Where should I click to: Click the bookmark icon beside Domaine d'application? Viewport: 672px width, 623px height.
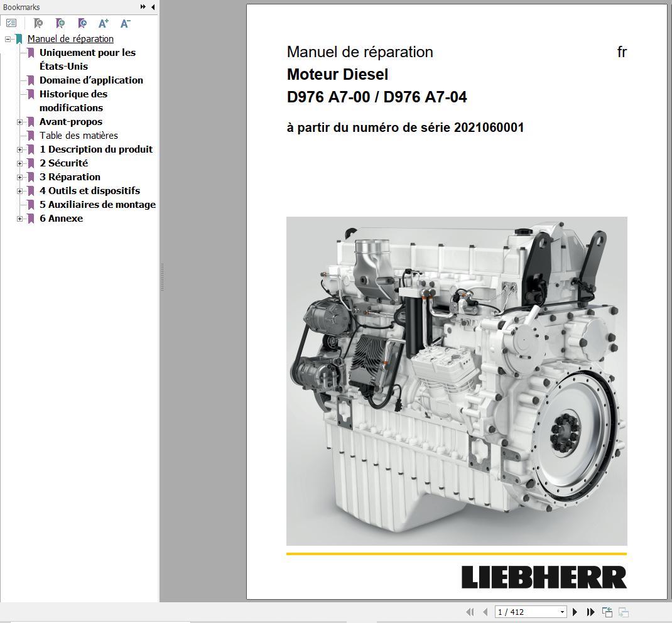click(31, 80)
